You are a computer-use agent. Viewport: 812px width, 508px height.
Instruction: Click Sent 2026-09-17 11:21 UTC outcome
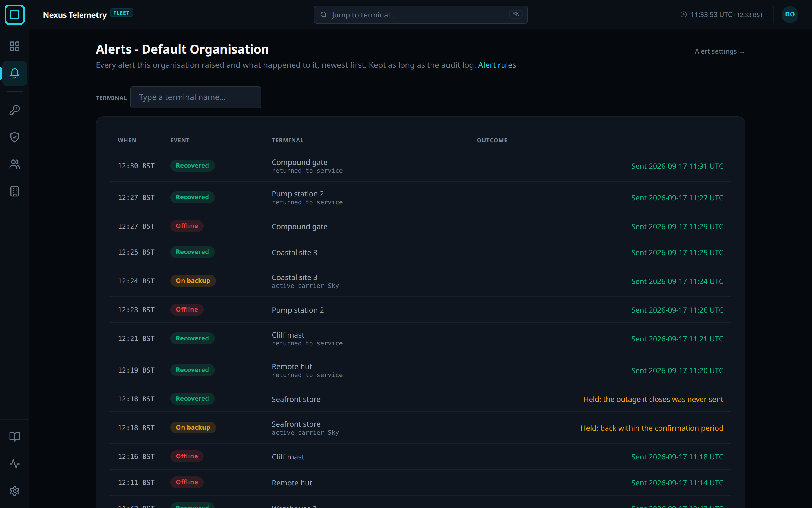pyautogui.click(x=677, y=339)
